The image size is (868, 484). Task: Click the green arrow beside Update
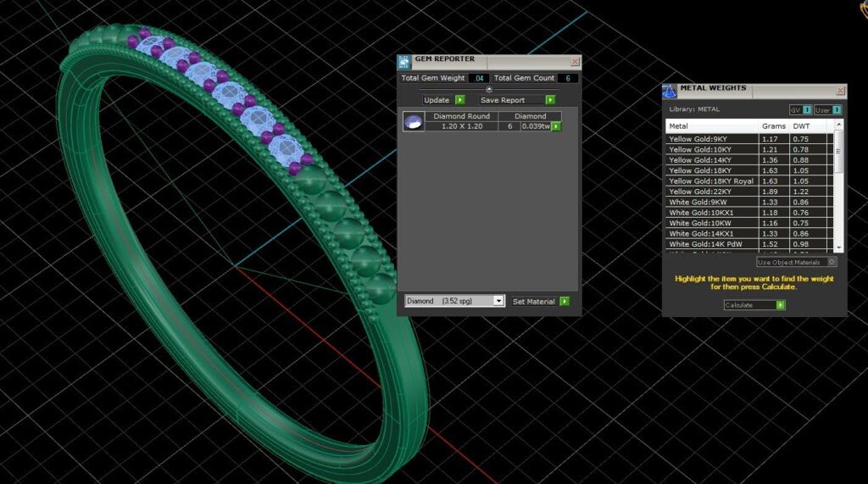(x=459, y=100)
